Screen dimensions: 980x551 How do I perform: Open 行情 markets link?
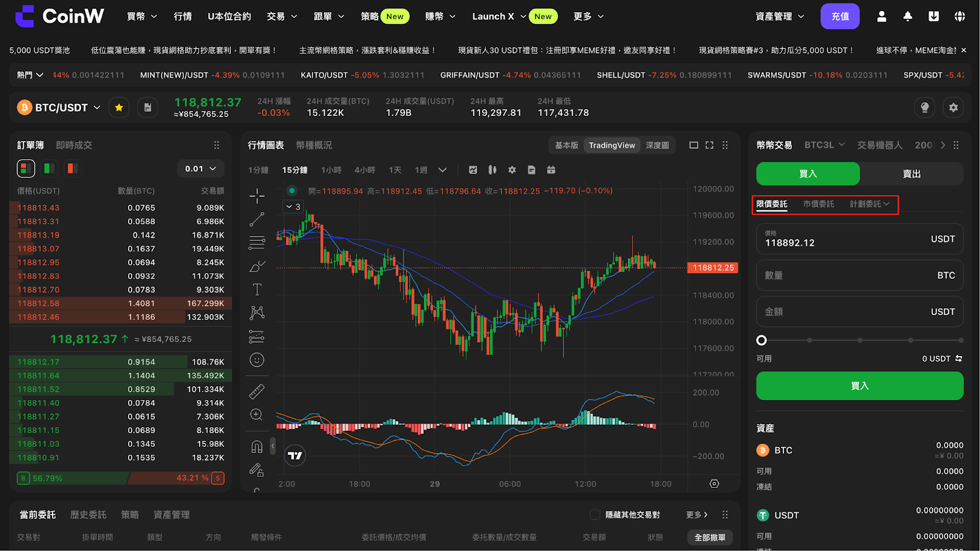click(x=183, y=17)
